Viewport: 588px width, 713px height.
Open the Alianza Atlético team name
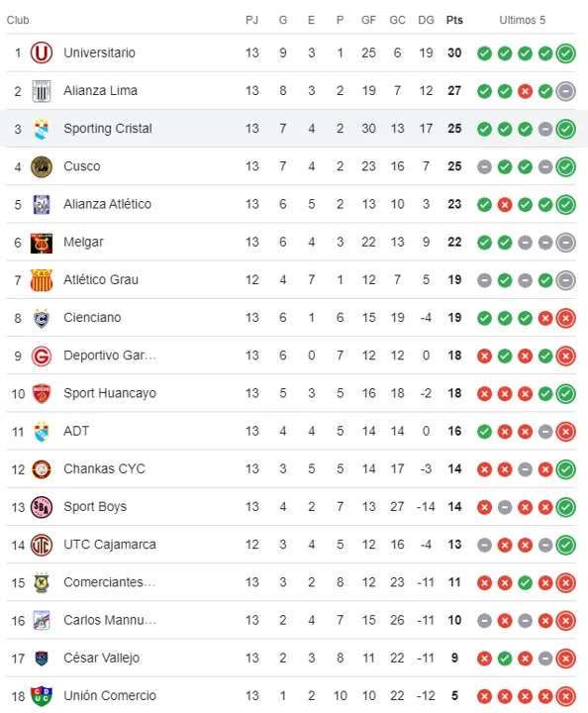point(107,204)
